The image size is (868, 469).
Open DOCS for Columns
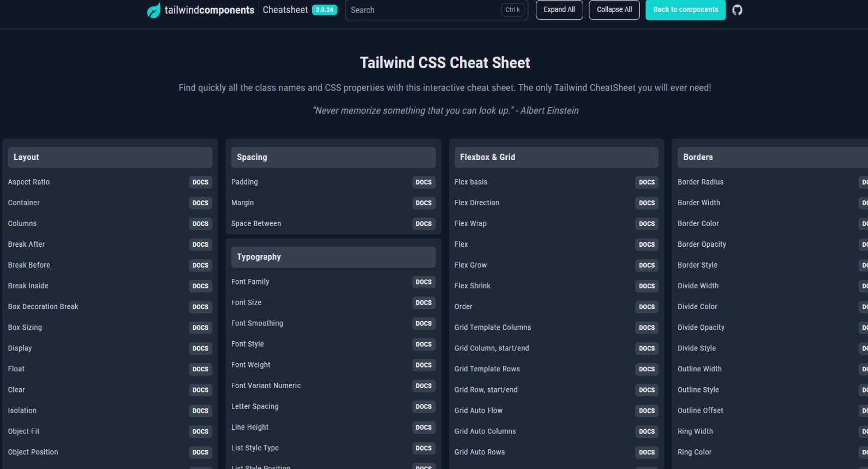click(200, 224)
